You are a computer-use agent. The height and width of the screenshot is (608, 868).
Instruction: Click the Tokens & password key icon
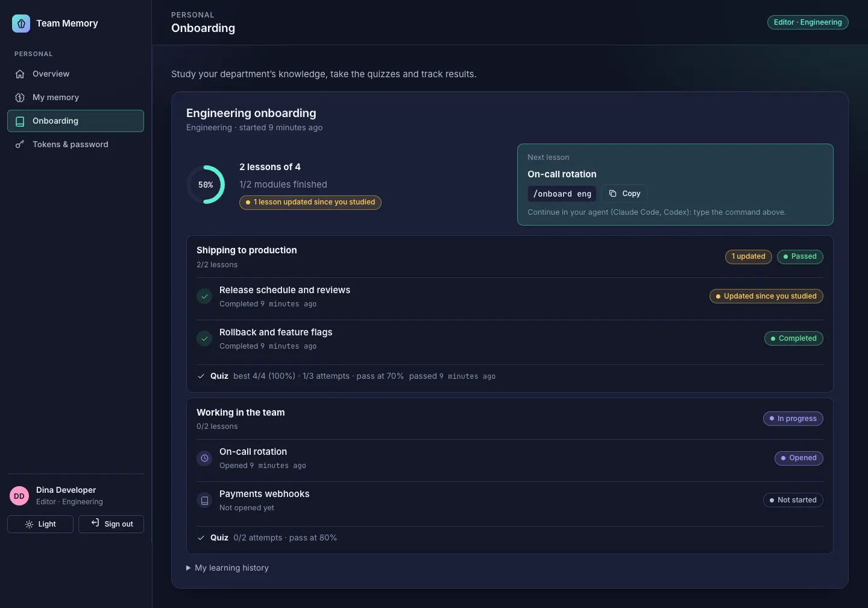click(20, 145)
